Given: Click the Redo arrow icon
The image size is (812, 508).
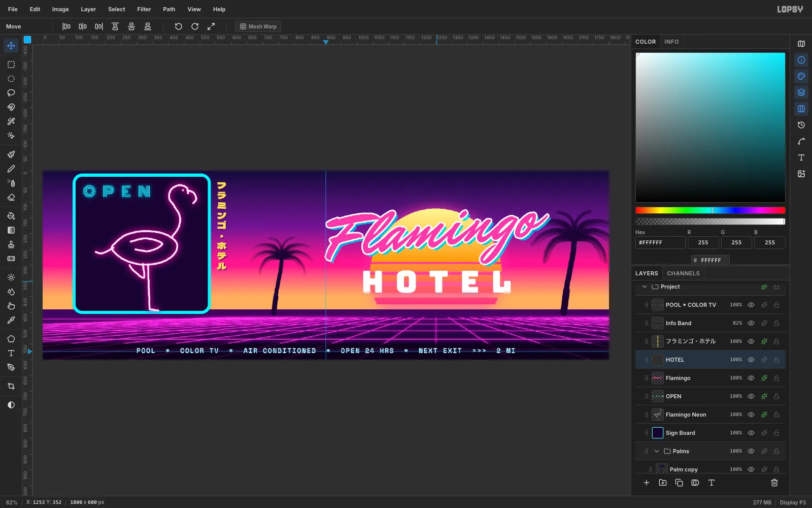Looking at the screenshot, I should [195, 26].
